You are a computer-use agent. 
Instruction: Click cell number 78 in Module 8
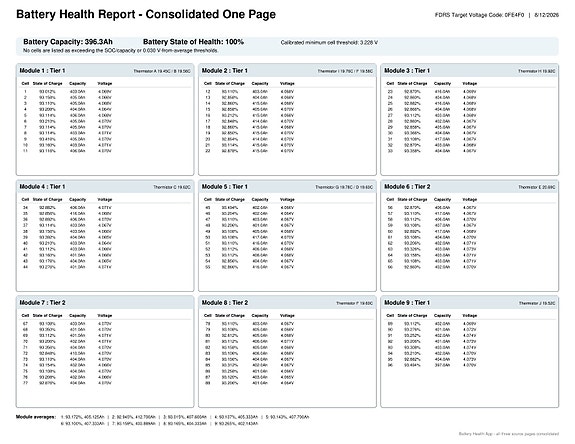pyautogui.click(x=208, y=324)
